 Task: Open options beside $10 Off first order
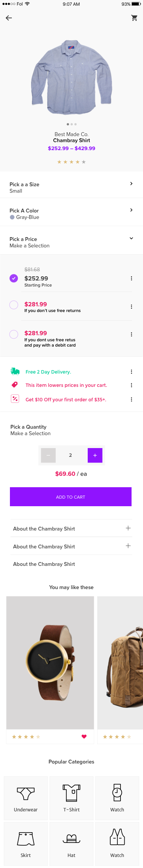131,399
